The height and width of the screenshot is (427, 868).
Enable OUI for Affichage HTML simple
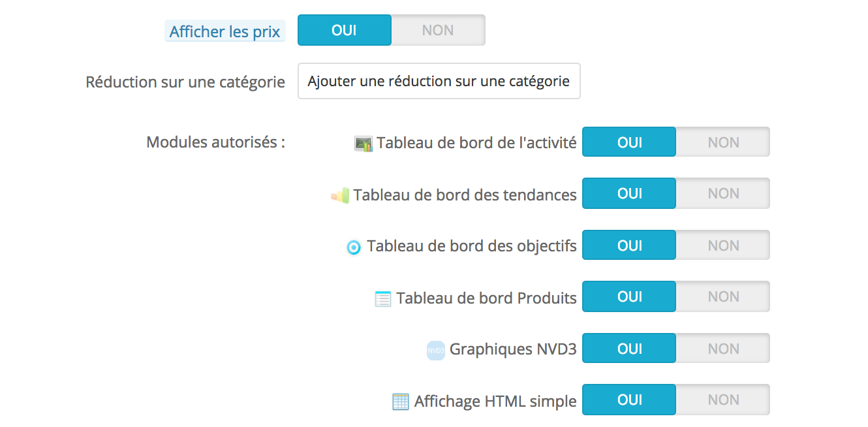pyautogui.click(x=629, y=400)
